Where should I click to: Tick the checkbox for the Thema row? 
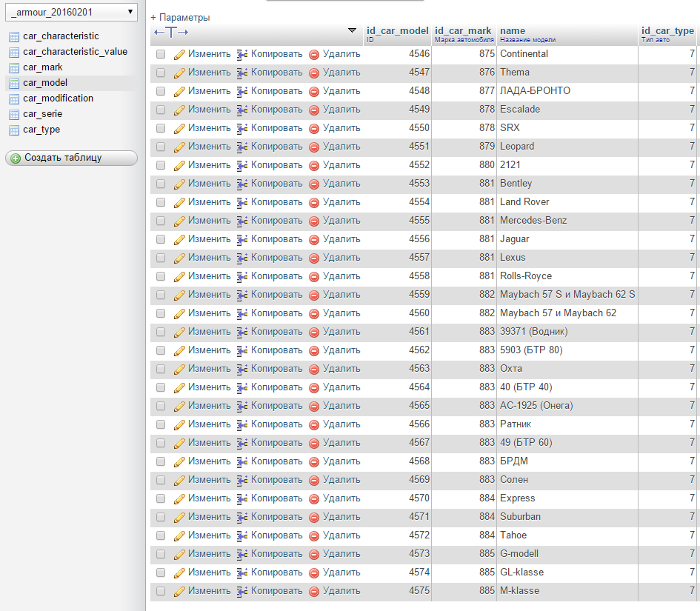click(161, 73)
